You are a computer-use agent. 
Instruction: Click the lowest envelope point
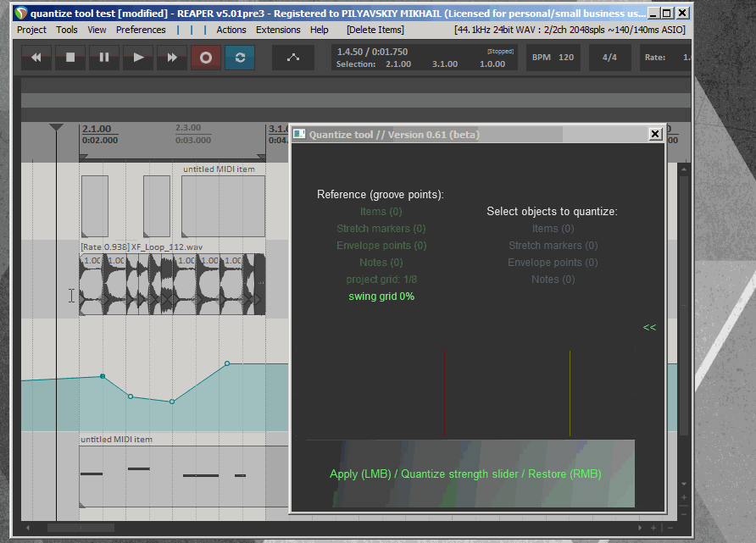coord(172,402)
